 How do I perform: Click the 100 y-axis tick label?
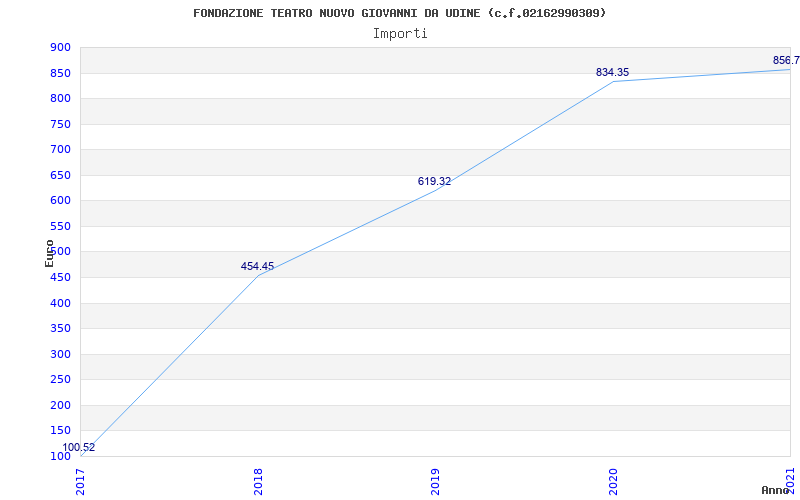point(60,456)
